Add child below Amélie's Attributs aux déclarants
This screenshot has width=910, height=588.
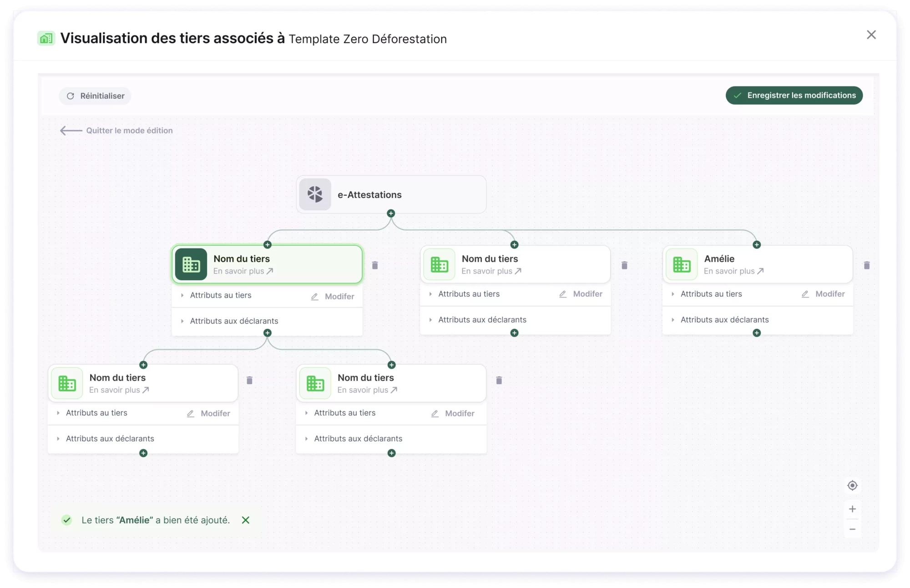tap(757, 333)
